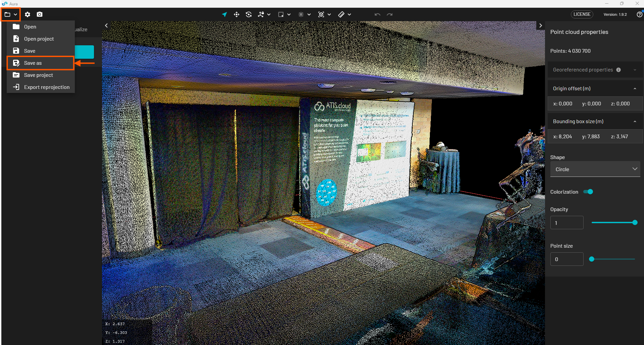Screen dimensions: 644x345
Task: Open settings with the gear icon
Action: point(28,14)
